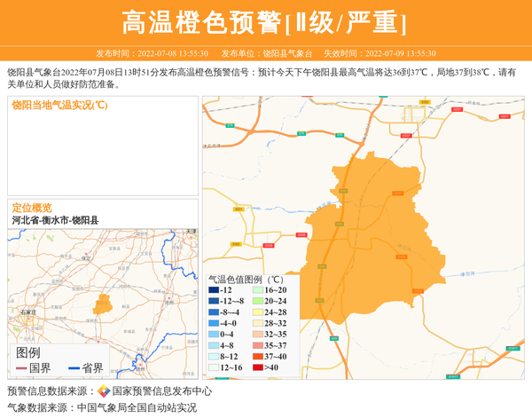Select the red >40 temperature swatch
532x418 pixels.
point(257,367)
